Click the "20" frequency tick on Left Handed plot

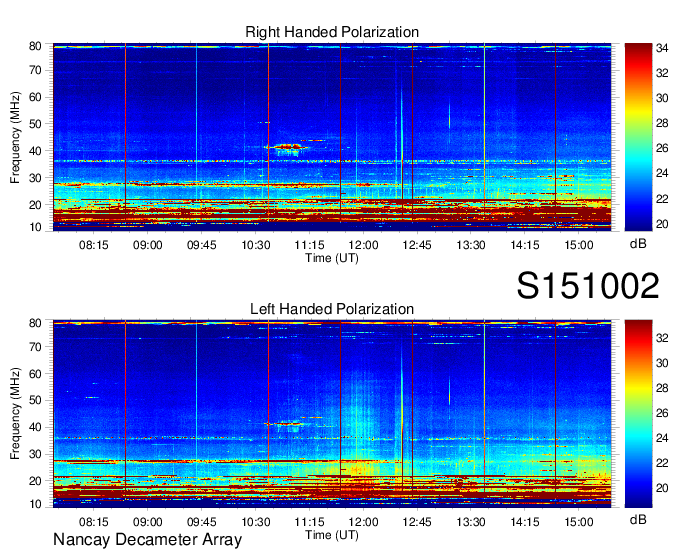click(x=35, y=481)
